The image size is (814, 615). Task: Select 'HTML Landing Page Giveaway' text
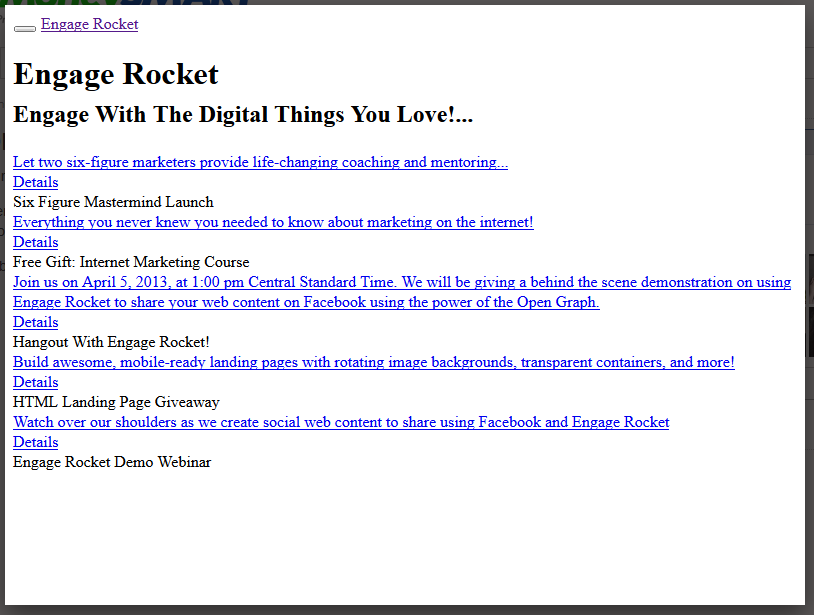coord(116,402)
